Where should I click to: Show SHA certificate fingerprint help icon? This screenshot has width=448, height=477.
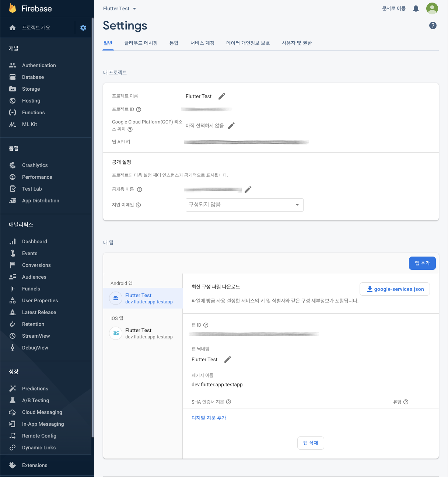click(x=228, y=402)
